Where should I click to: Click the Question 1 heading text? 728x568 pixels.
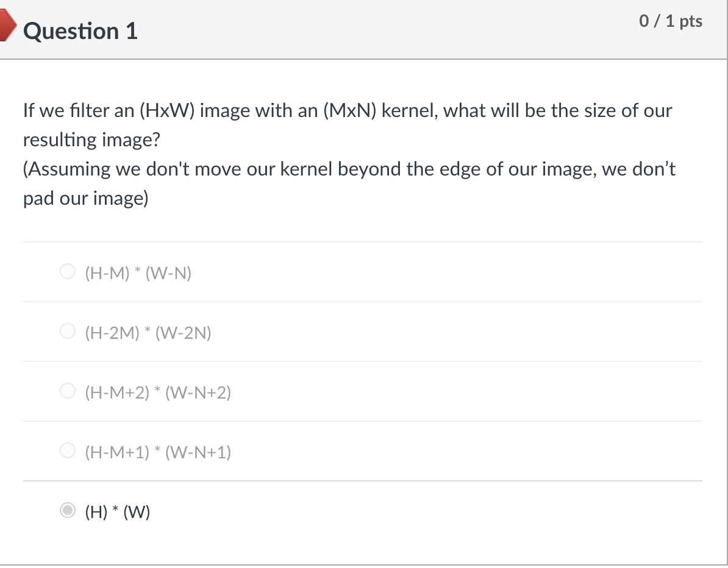pos(79,30)
